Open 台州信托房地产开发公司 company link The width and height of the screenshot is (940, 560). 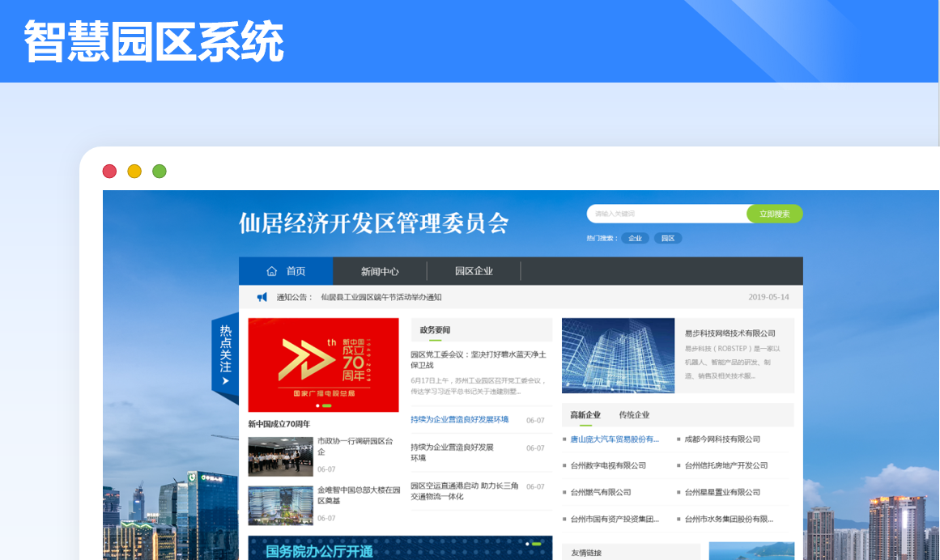pyautogui.click(x=726, y=466)
